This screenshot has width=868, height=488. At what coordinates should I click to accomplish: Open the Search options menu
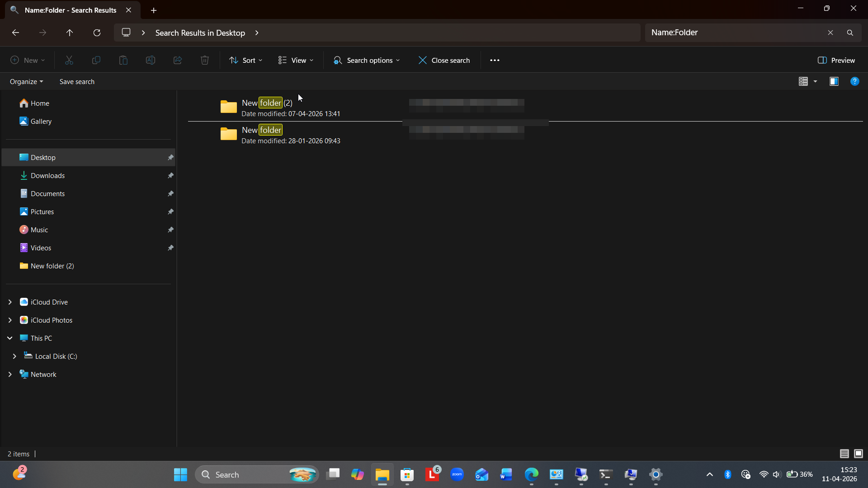click(x=367, y=60)
